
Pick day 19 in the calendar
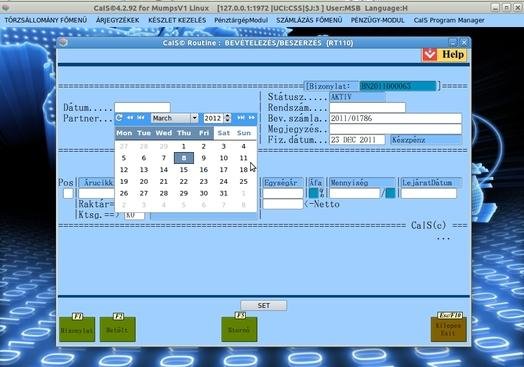[x=124, y=181]
